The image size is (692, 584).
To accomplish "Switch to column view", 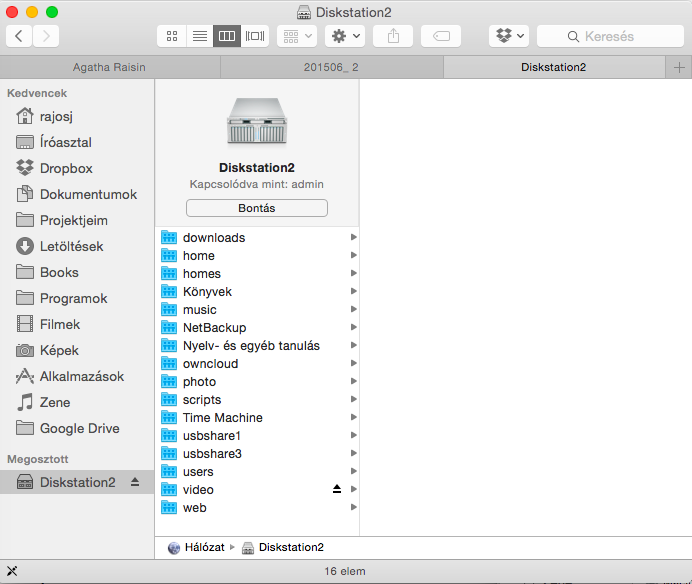I will (x=227, y=36).
